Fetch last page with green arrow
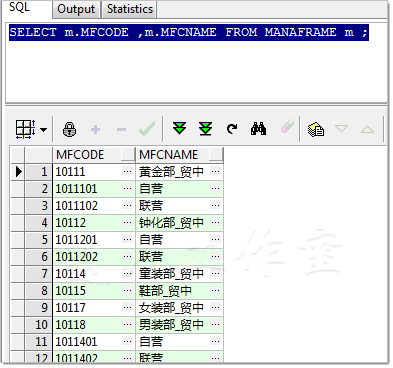Viewport: 393px width, 368px height. [206, 129]
